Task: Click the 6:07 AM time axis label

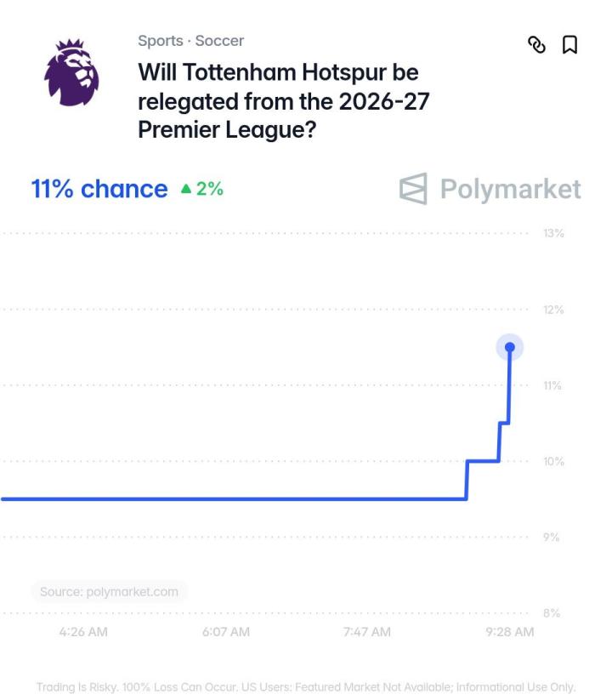Action: click(226, 632)
